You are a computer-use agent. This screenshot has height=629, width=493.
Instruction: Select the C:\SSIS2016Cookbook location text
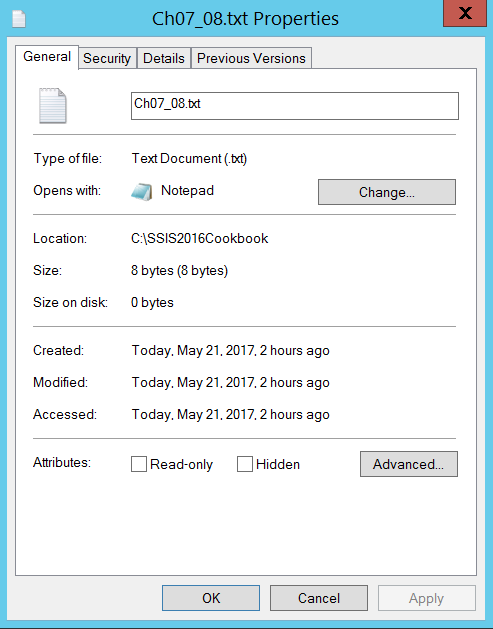pos(199,238)
